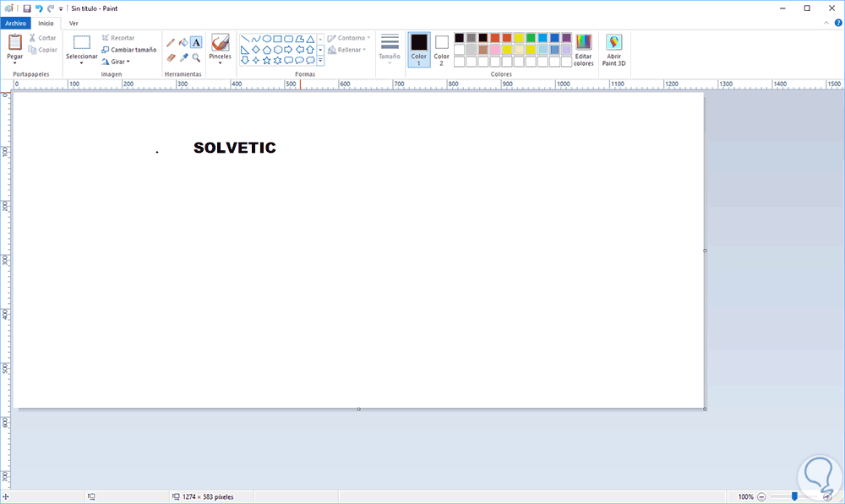Select the Text tool
The height and width of the screenshot is (504, 845).
click(196, 42)
